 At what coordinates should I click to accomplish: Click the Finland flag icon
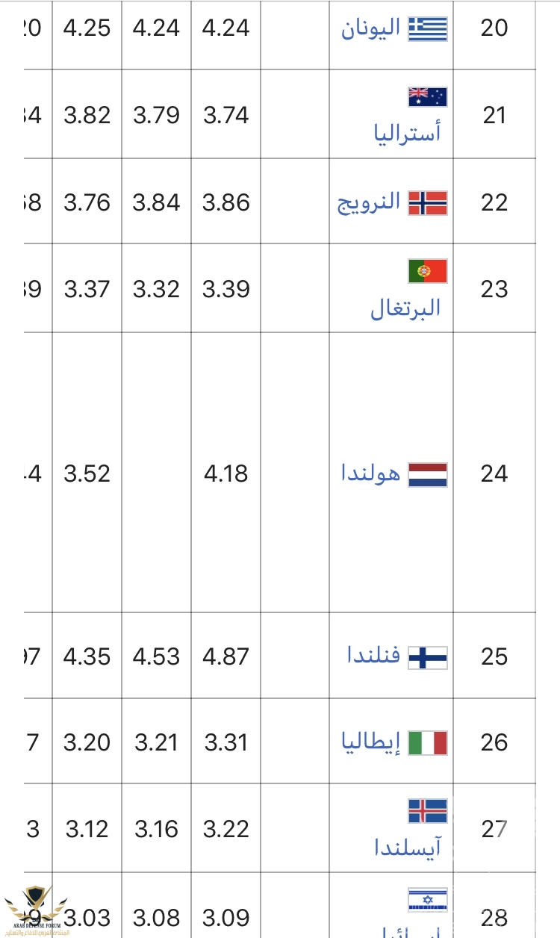pyautogui.click(x=428, y=657)
